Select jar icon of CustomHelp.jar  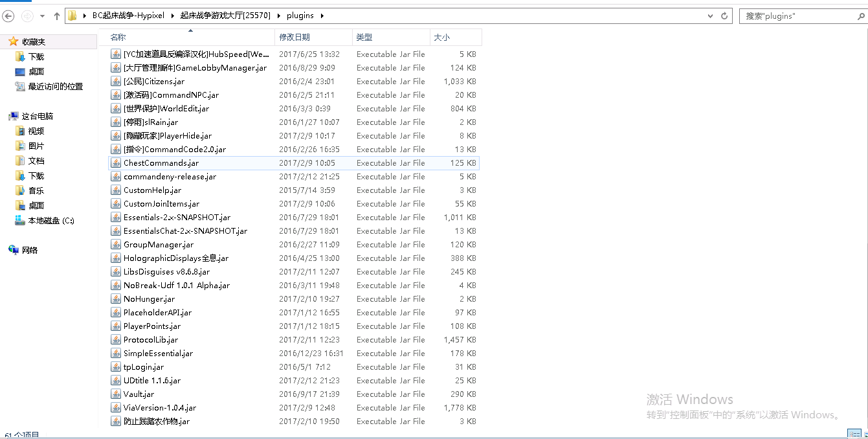(x=116, y=190)
